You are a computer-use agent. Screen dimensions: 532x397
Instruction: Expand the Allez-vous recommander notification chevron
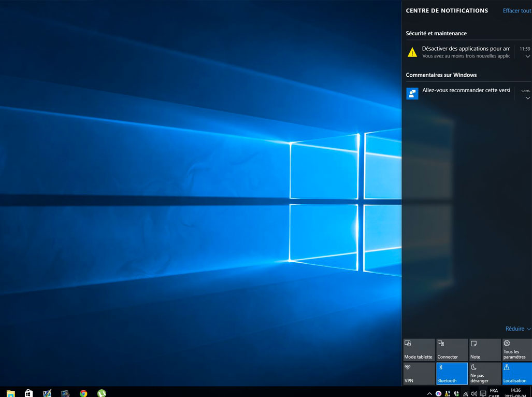527,98
